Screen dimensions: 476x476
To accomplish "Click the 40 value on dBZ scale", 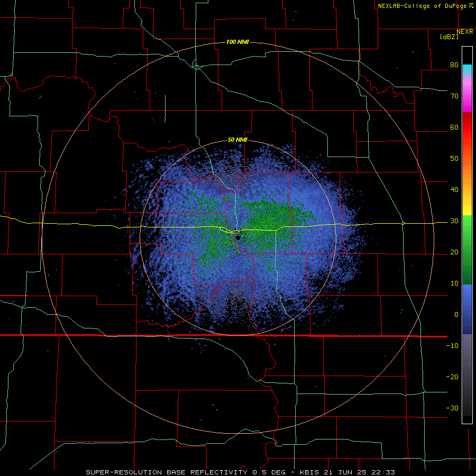I will pos(454,190).
